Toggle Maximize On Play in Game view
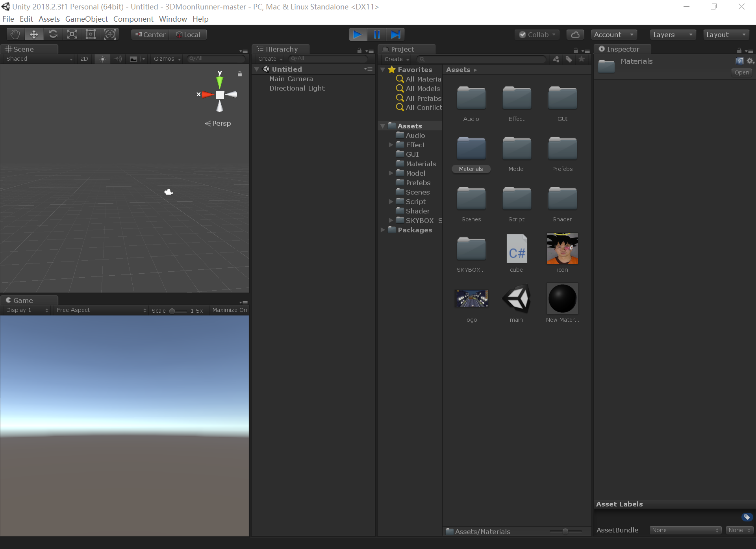The width and height of the screenshot is (756, 549). (x=230, y=310)
